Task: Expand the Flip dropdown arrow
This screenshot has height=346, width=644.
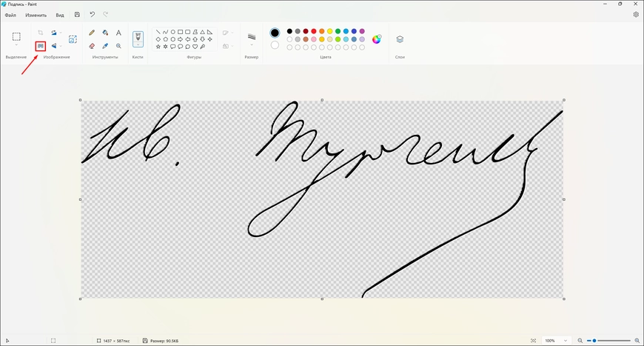Action: click(61, 46)
